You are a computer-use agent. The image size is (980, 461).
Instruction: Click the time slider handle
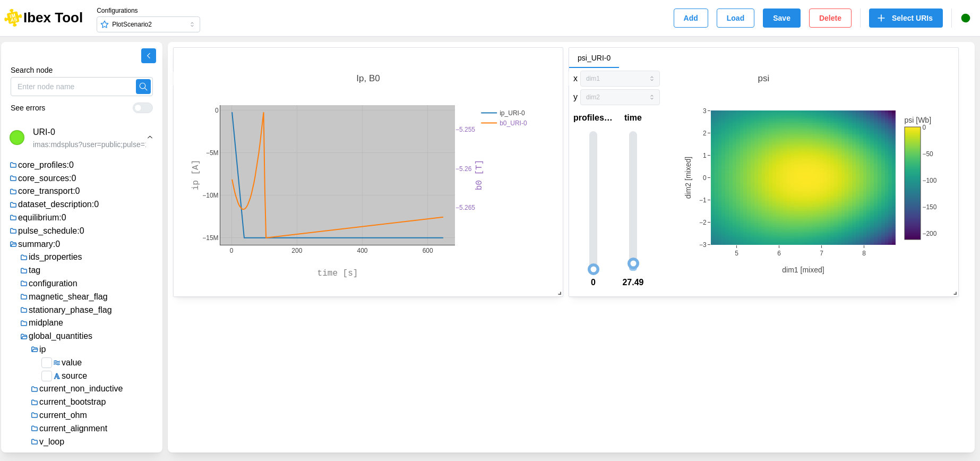(x=633, y=263)
